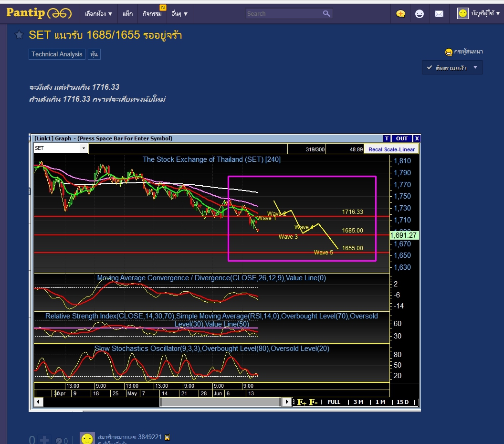Image resolution: width=504 pixels, height=444 pixels.
Task: Open the SET symbol combo box
Action: click(61, 148)
